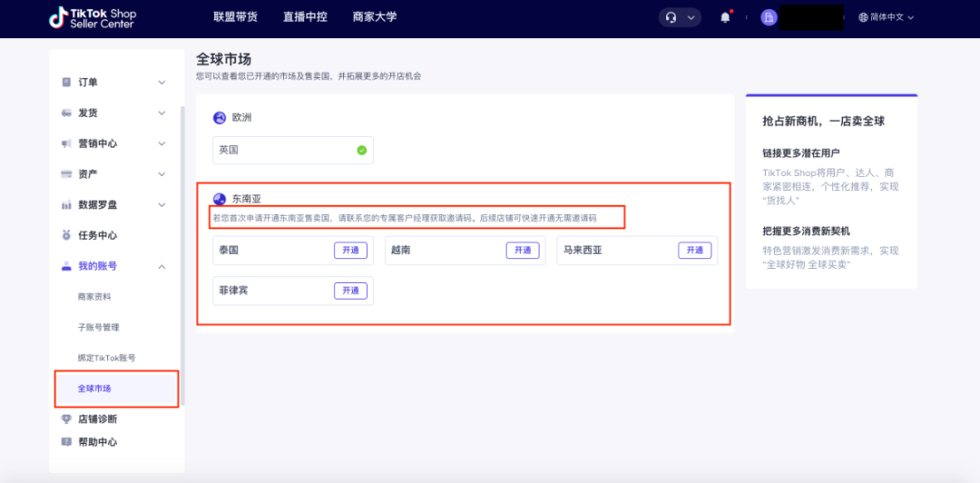Click the 链接更多潜在用户 heading
This screenshot has height=483, width=980.
coord(801,153)
